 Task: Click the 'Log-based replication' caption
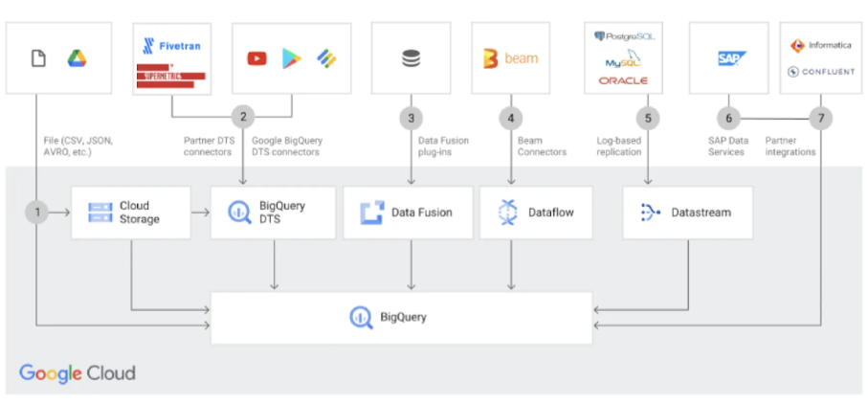(x=619, y=146)
